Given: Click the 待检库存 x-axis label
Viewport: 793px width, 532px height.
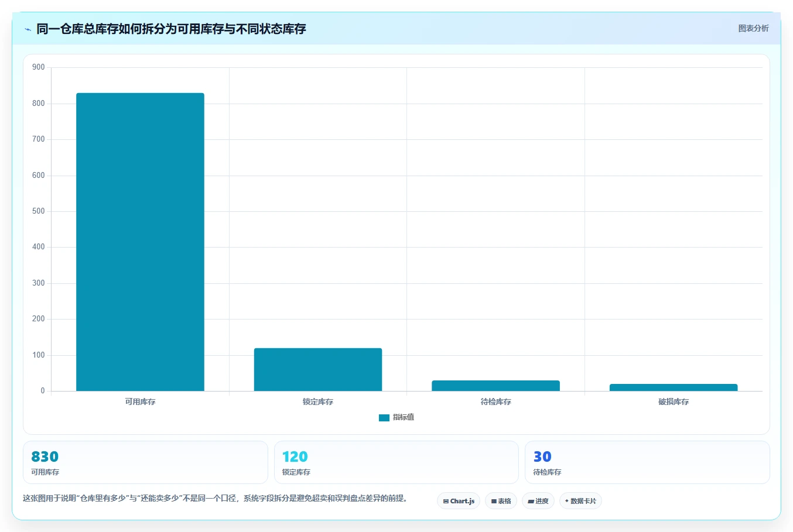Looking at the screenshot, I should (495, 402).
